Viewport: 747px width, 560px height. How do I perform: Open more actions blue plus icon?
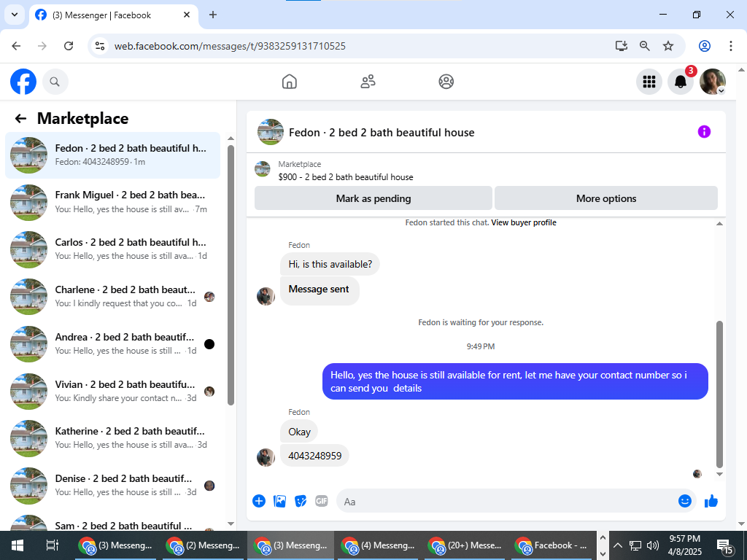point(259,501)
